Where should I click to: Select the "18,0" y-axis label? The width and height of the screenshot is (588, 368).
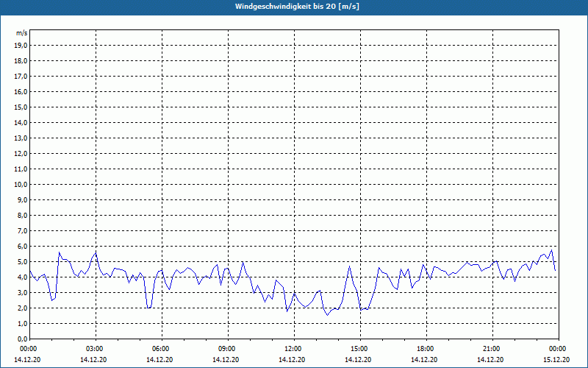pyautogui.click(x=21, y=61)
